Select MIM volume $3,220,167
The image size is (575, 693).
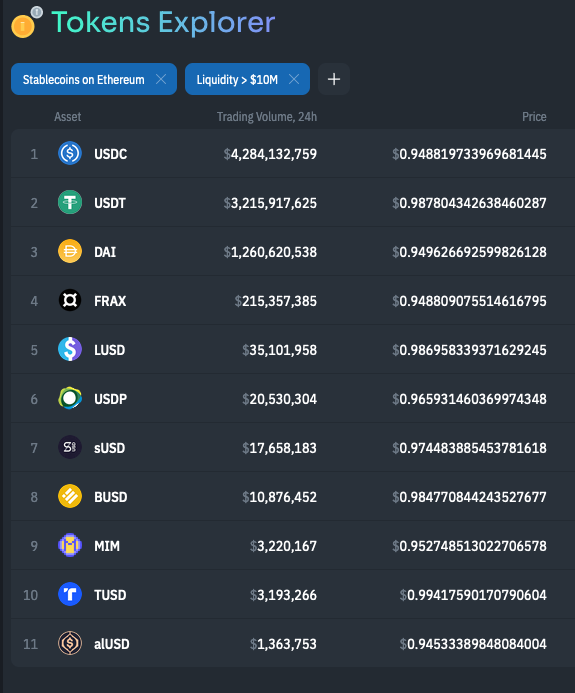[x=283, y=546]
